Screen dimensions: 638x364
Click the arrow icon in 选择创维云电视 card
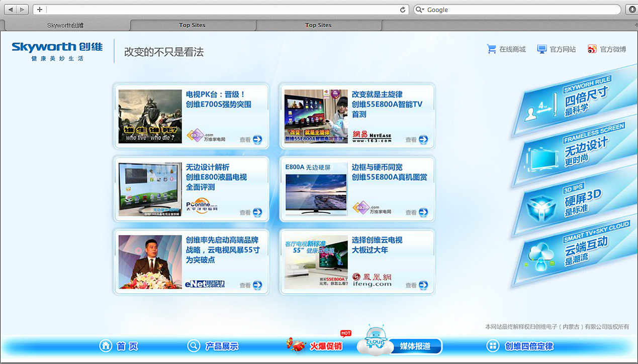423,285
